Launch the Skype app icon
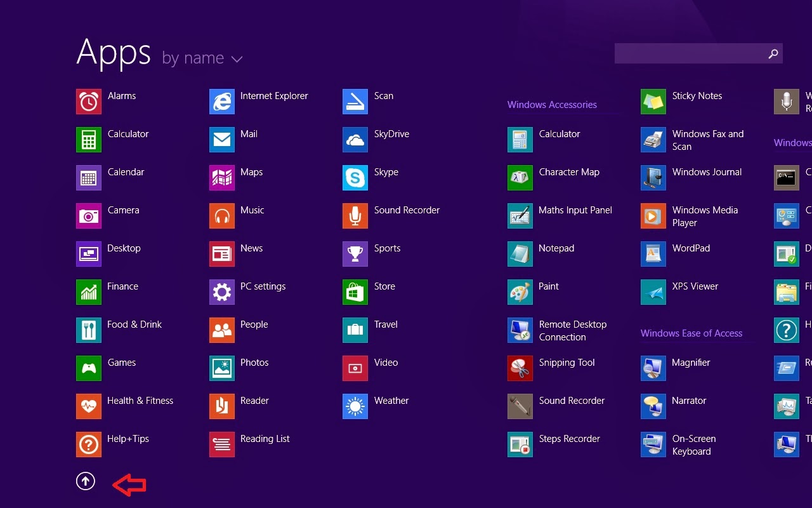 pyautogui.click(x=355, y=178)
